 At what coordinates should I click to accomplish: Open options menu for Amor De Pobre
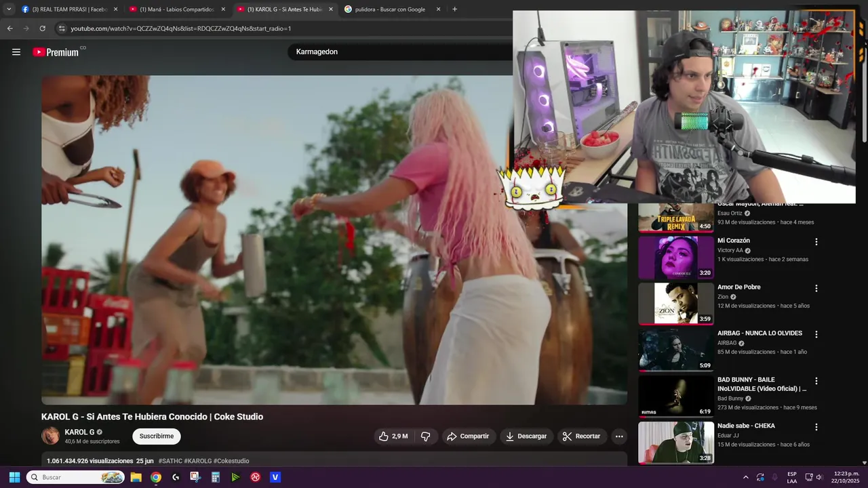(x=816, y=288)
